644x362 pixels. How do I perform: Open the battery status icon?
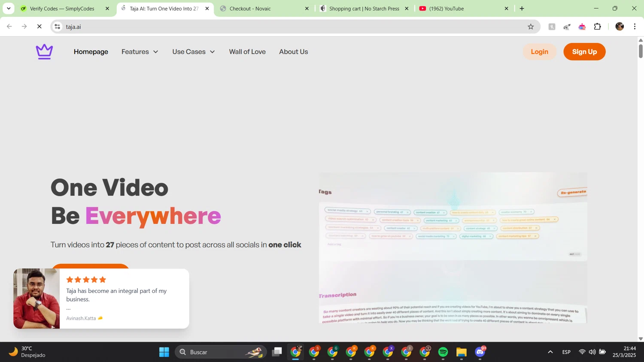click(x=602, y=352)
